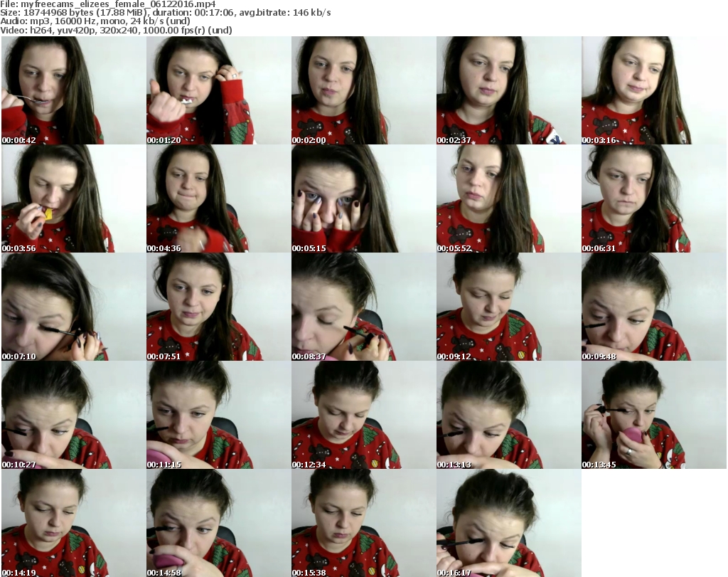Select the thumbnail stamped 00:01:20

(x=219, y=90)
